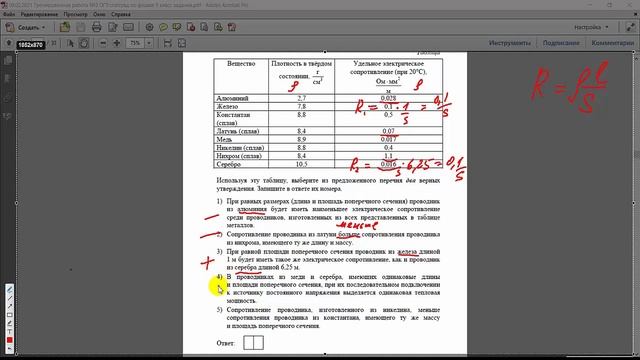
Task: Open the Просмотр menu
Action: pyautogui.click(x=76, y=14)
